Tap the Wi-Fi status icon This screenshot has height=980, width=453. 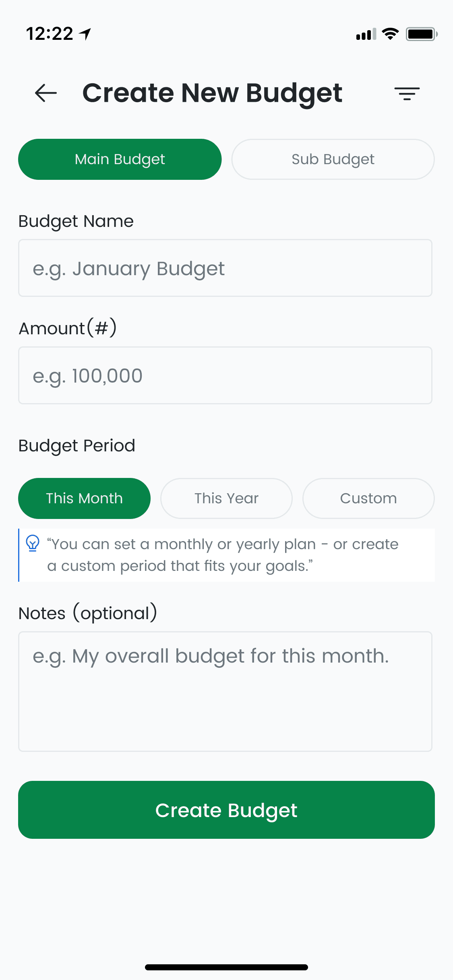(390, 34)
